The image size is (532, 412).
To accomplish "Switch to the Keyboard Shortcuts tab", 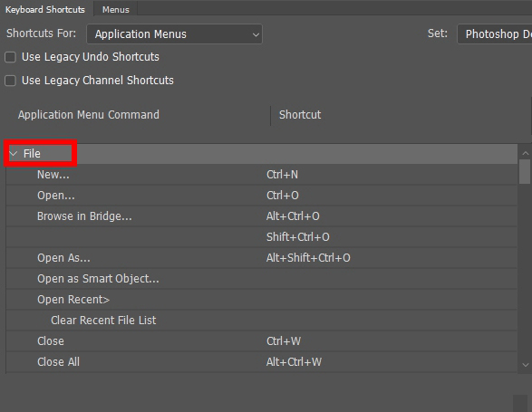I will [x=45, y=9].
